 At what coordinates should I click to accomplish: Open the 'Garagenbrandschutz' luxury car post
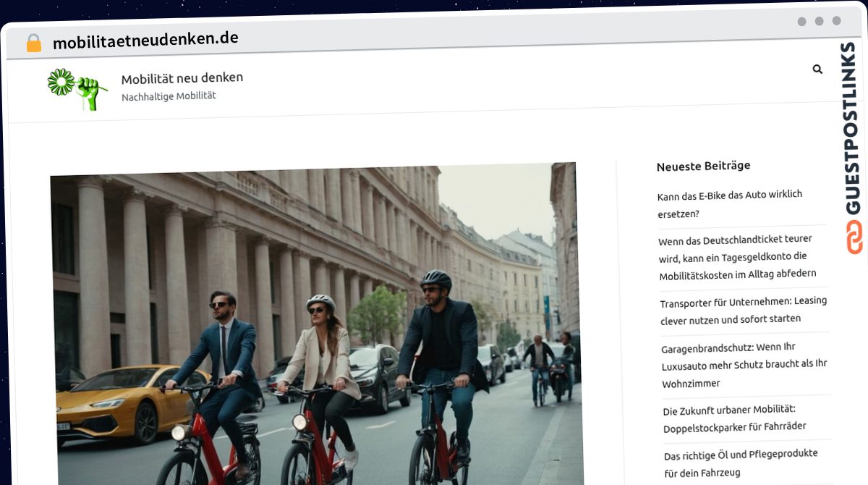tap(744, 366)
